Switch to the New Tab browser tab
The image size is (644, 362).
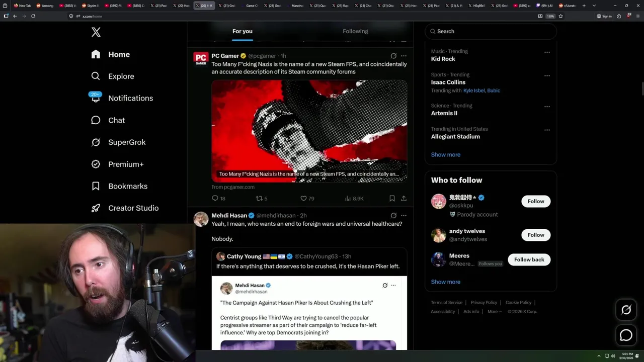(23, 6)
